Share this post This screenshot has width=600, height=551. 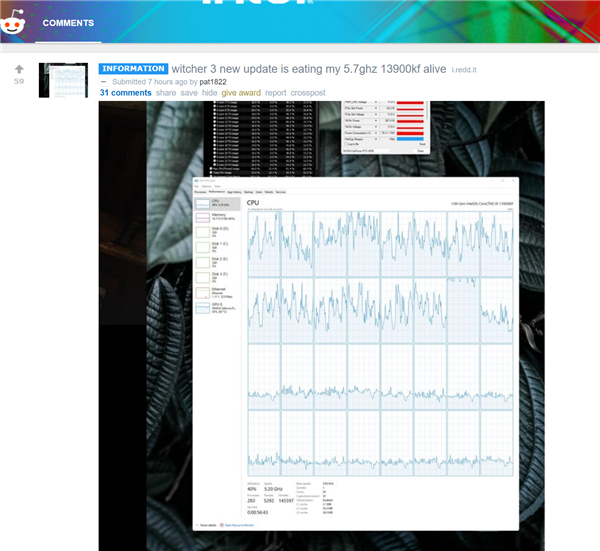[x=166, y=93]
